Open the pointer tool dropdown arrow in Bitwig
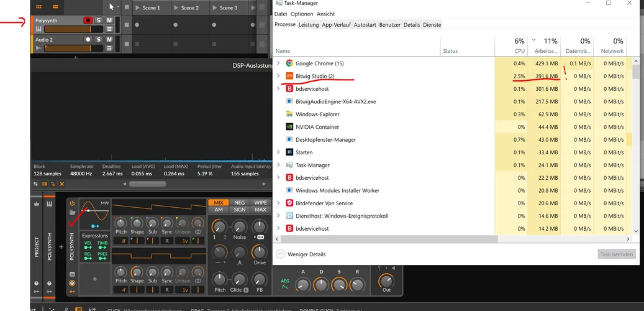Screen dimensions: 644x311 point(118,7)
